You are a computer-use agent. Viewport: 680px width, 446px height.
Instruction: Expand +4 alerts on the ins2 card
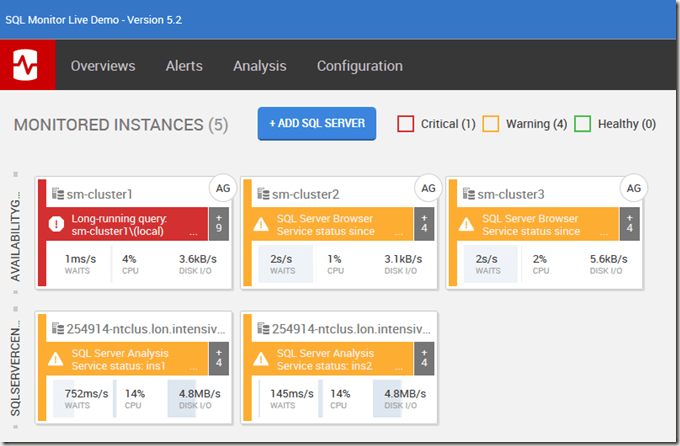[x=424, y=359]
